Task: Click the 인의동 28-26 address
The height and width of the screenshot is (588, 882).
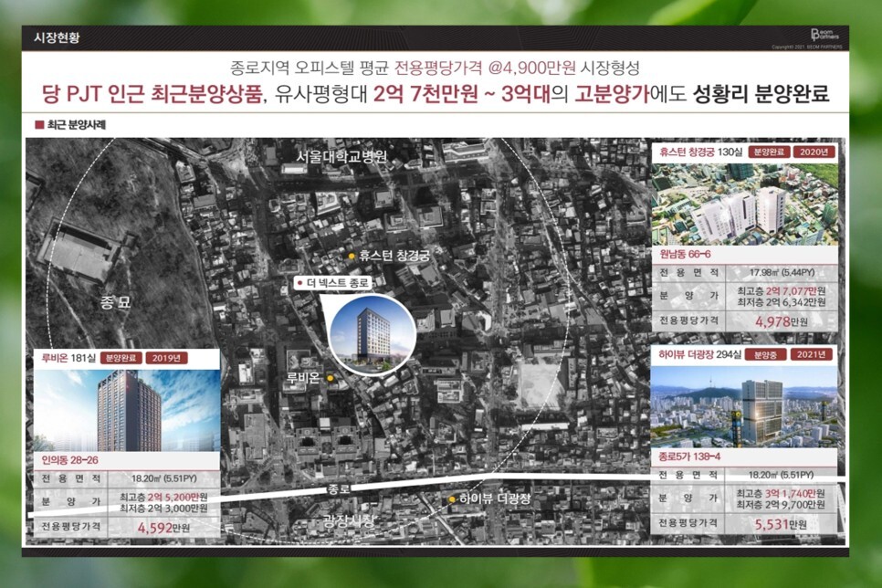Action: 69,460
